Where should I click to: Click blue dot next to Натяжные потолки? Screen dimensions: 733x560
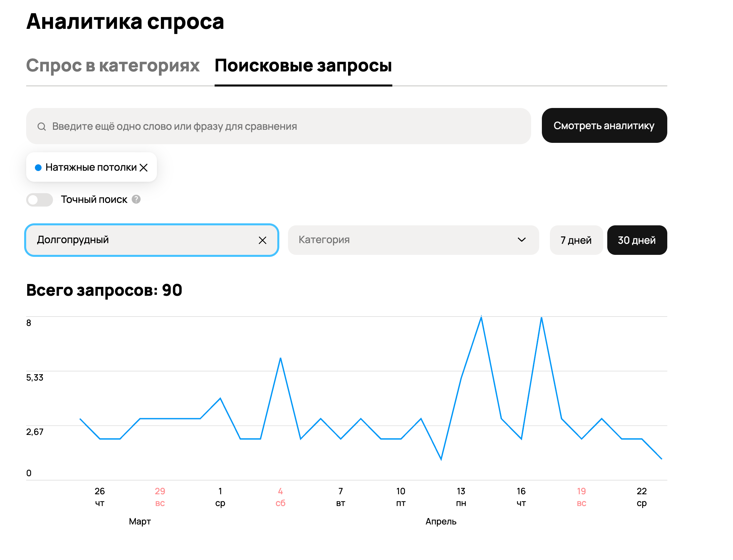click(38, 167)
